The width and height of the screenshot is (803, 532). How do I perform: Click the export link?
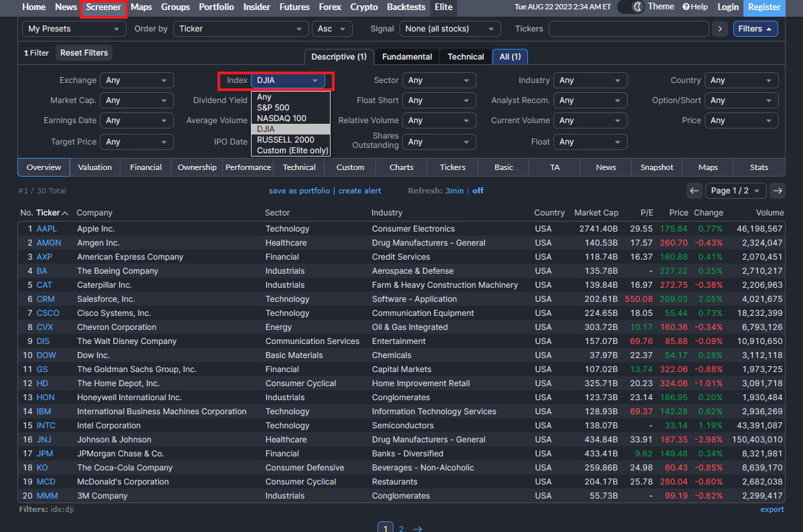772,509
